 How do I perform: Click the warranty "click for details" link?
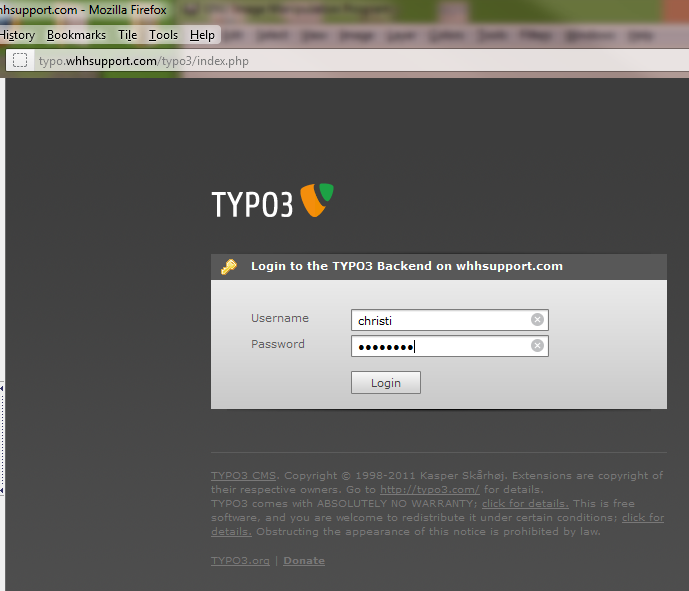pyautogui.click(x=525, y=504)
